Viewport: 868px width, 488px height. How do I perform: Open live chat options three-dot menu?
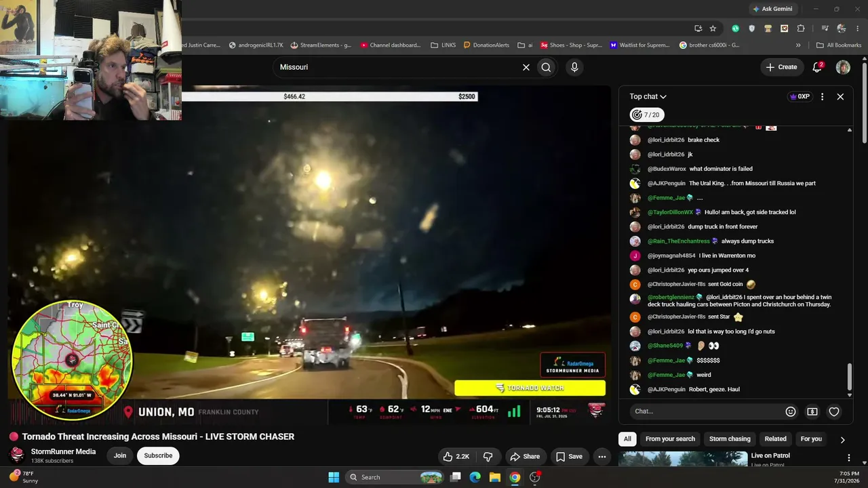[x=822, y=96]
